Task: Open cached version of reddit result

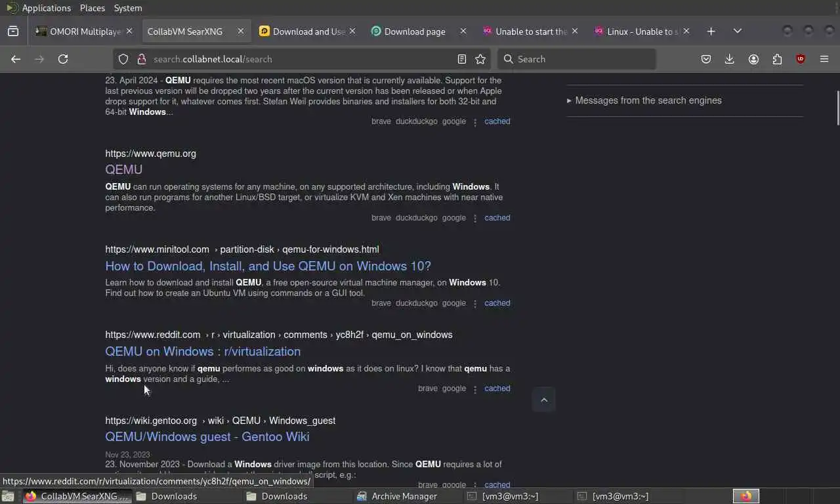Action: 497,388
